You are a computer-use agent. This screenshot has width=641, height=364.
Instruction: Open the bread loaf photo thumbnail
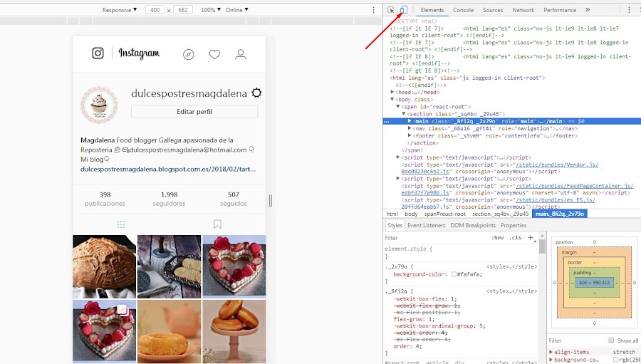104,266
